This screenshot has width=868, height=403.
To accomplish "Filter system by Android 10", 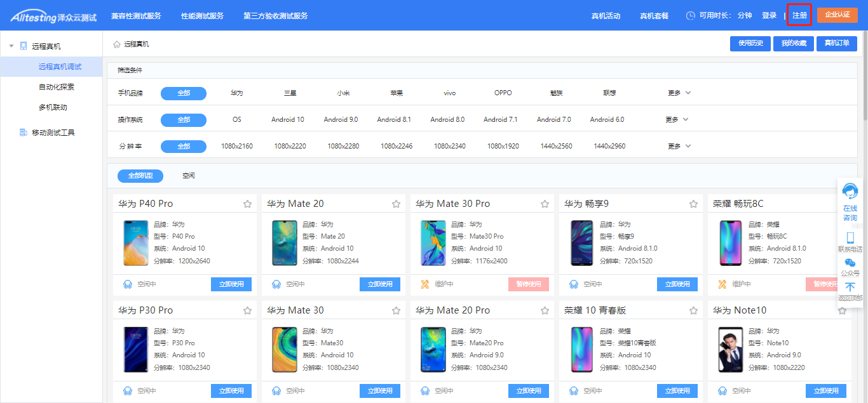I will (x=288, y=120).
